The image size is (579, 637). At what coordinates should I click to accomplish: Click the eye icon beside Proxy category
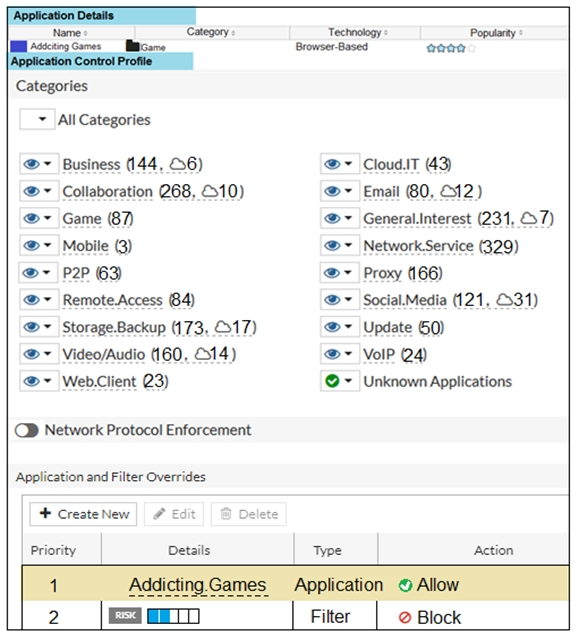click(332, 273)
